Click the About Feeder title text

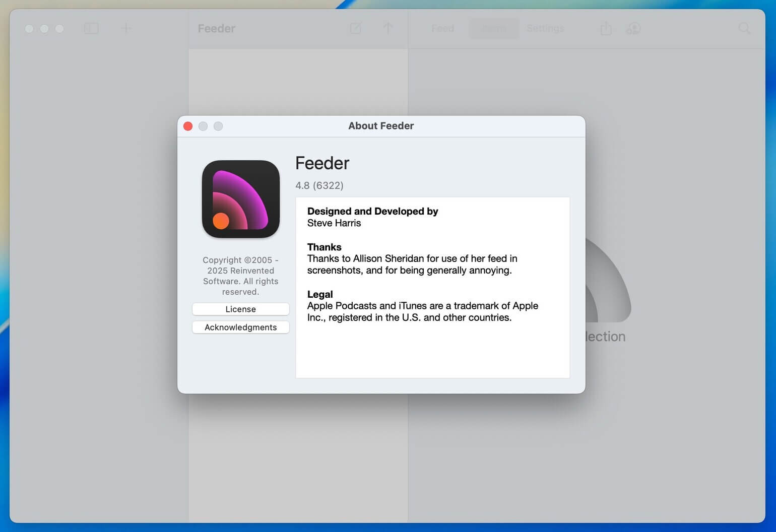381,126
